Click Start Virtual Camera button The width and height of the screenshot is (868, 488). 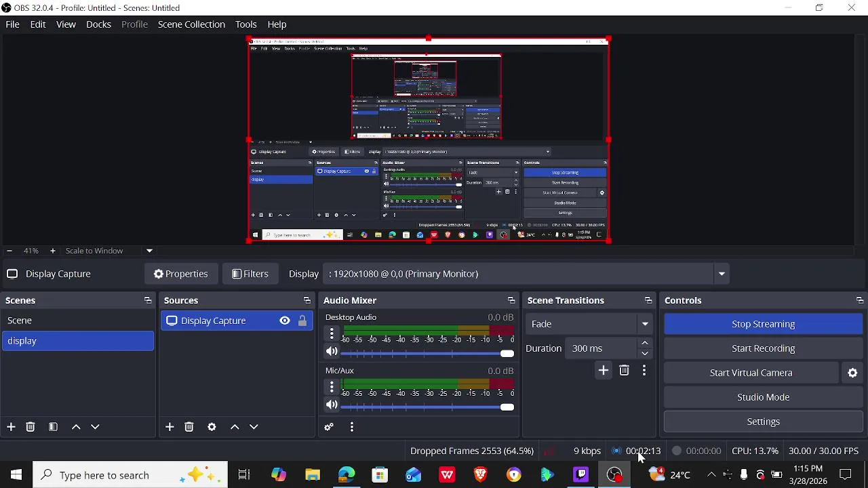[751, 373]
